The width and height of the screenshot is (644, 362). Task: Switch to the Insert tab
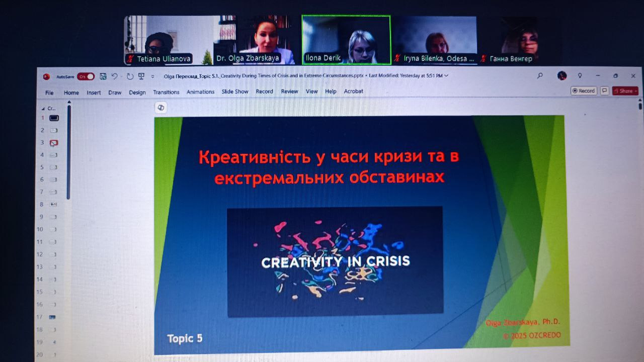point(94,93)
